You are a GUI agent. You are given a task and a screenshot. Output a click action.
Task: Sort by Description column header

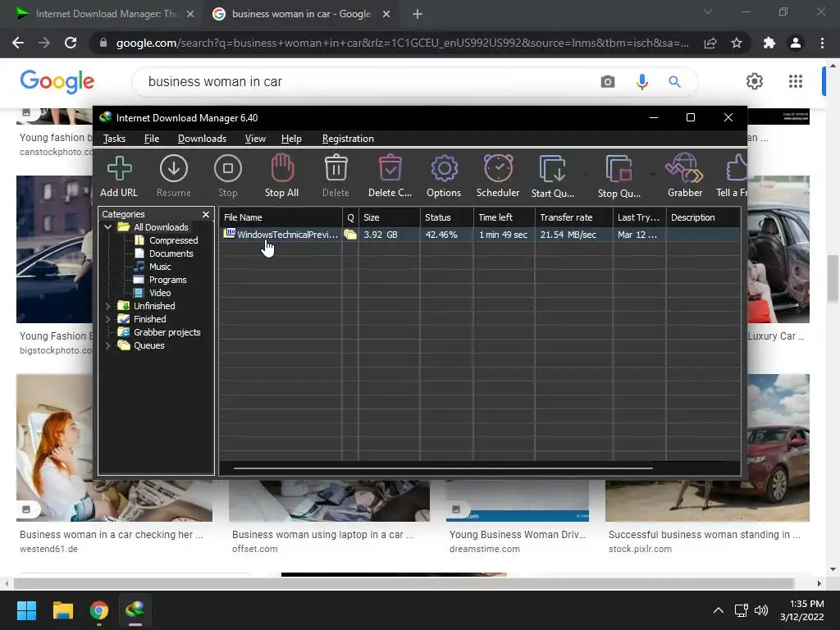click(x=703, y=217)
